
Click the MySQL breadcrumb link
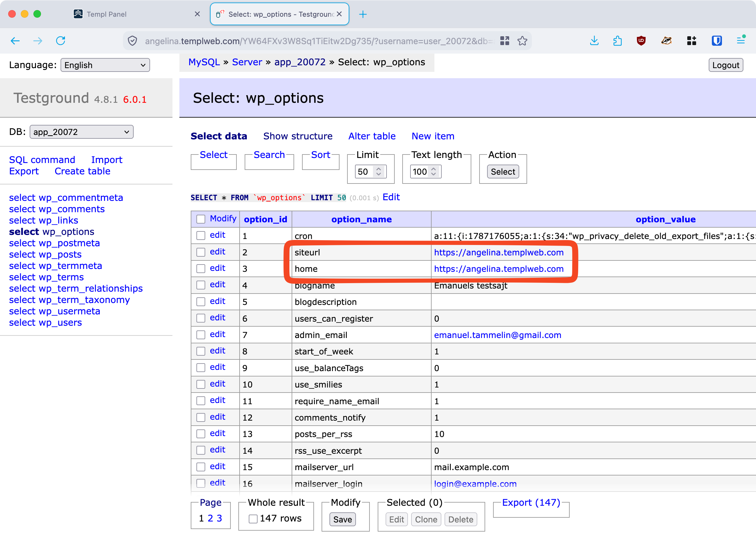[204, 62]
